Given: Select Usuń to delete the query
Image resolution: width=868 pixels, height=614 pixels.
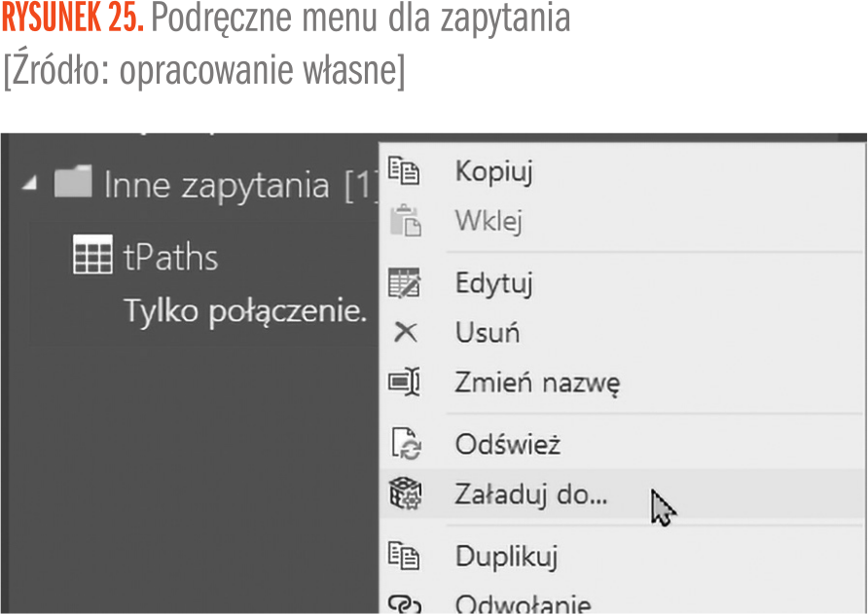Looking at the screenshot, I should click(487, 333).
